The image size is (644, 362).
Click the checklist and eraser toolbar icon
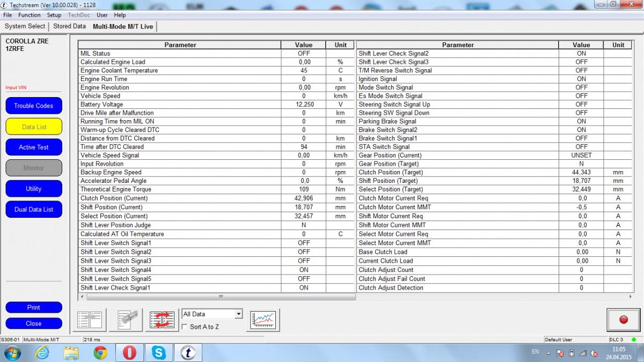pos(126,320)
